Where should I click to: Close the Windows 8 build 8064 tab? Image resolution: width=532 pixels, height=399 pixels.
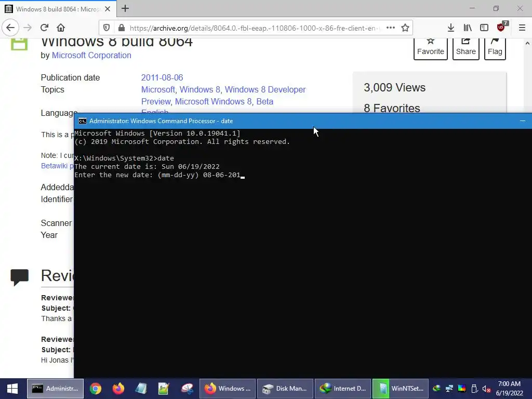coord(108,9)
